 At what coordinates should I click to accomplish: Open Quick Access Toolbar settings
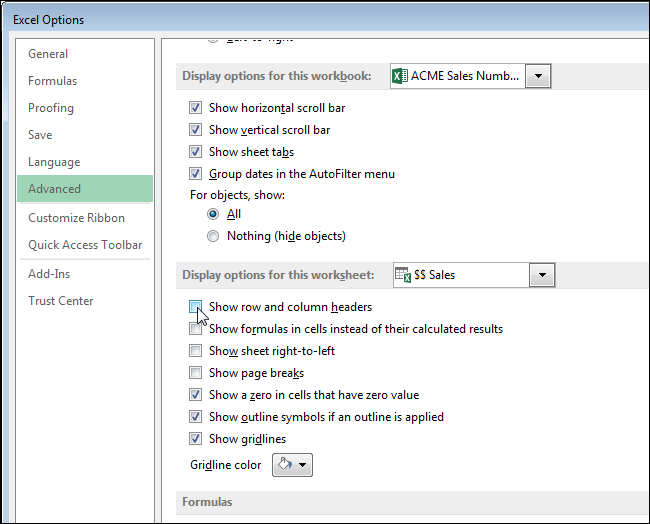[x=85, y=245]
